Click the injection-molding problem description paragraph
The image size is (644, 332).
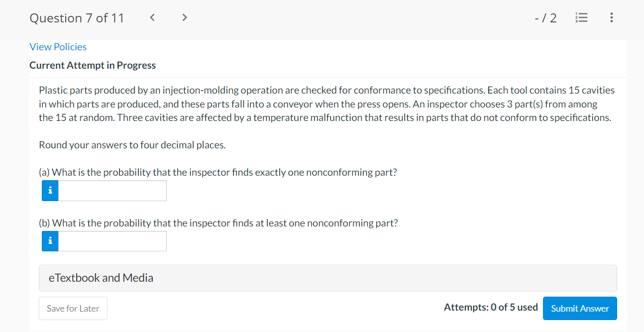coord(327,104)
